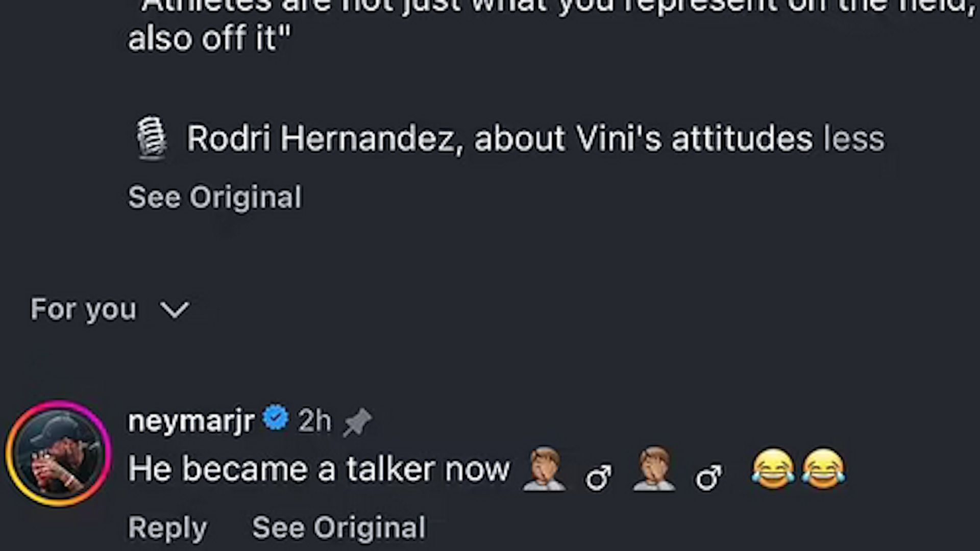
Task: Collapse the caption with the 'less' link
Action: [854, 139]
